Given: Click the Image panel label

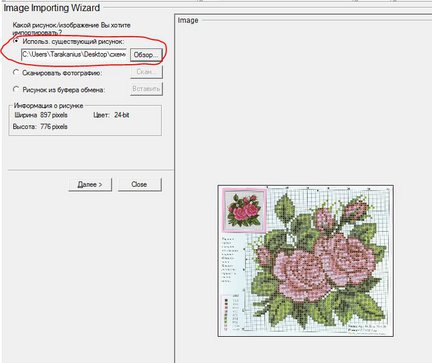Looking at the screenshot, I should (x=188, y=20).
